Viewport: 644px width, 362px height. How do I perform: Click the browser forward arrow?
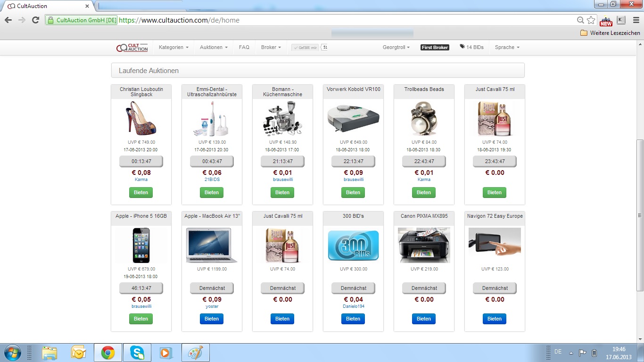click(x=22, y=20)
